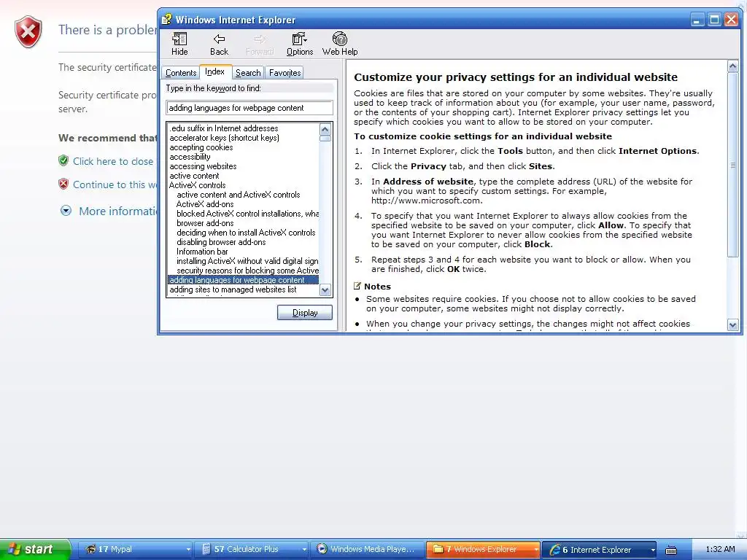Select 'Information bar' index entry
This screenshot has width=747, height=560.
pos(202,252)
